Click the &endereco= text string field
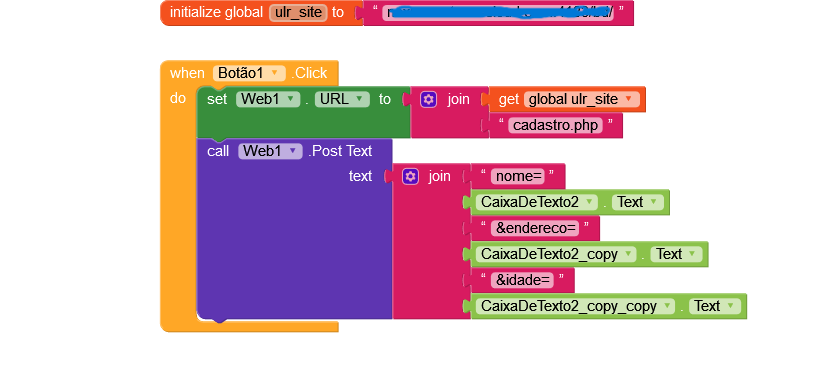The image size is (825, 378). click(535, 228)
